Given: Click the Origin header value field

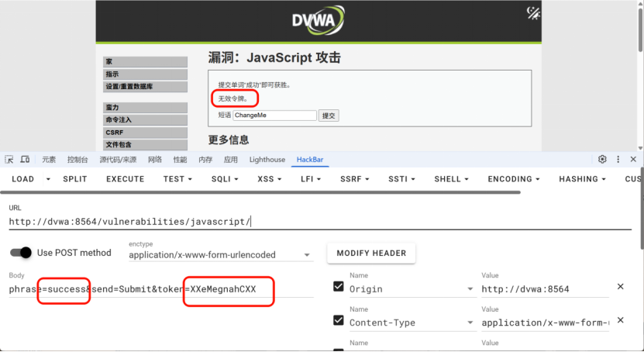Looking at the screenshot, I should point(545,289).
